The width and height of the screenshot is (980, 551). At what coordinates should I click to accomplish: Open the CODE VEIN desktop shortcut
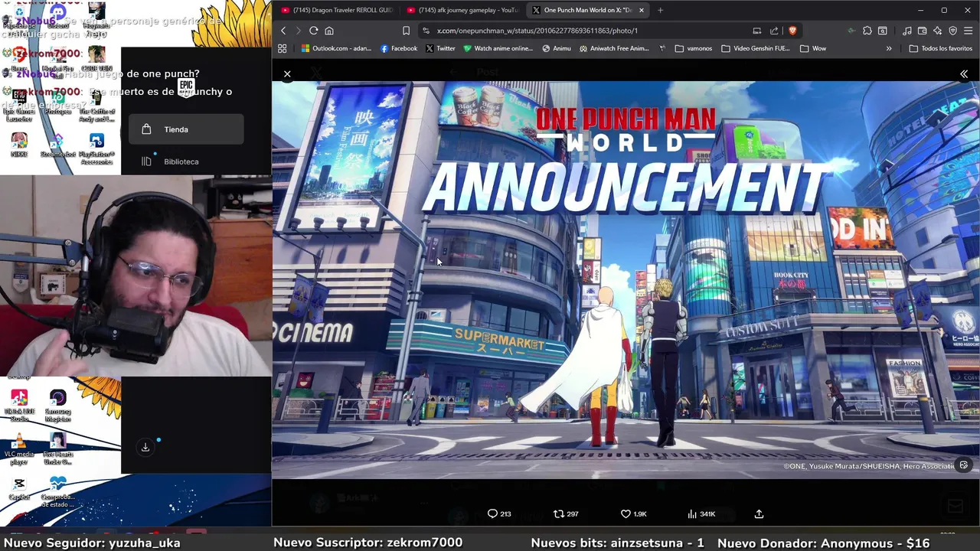point(96,58)
